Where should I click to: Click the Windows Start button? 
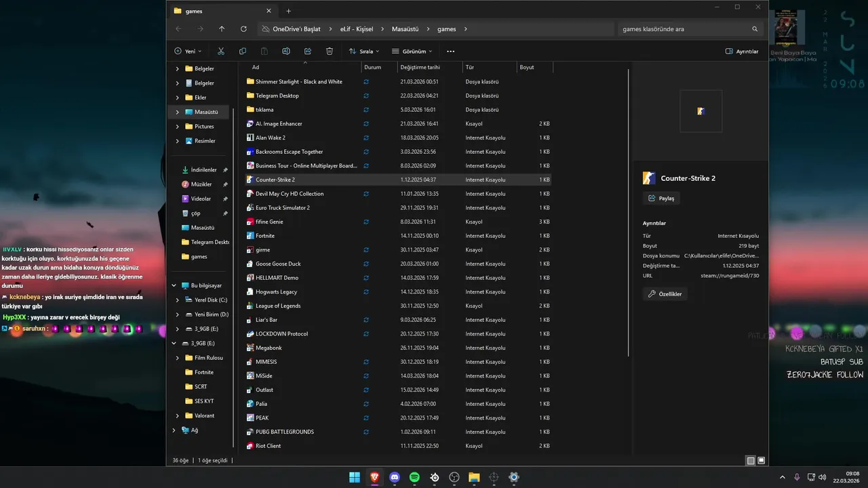coord(355,477)
